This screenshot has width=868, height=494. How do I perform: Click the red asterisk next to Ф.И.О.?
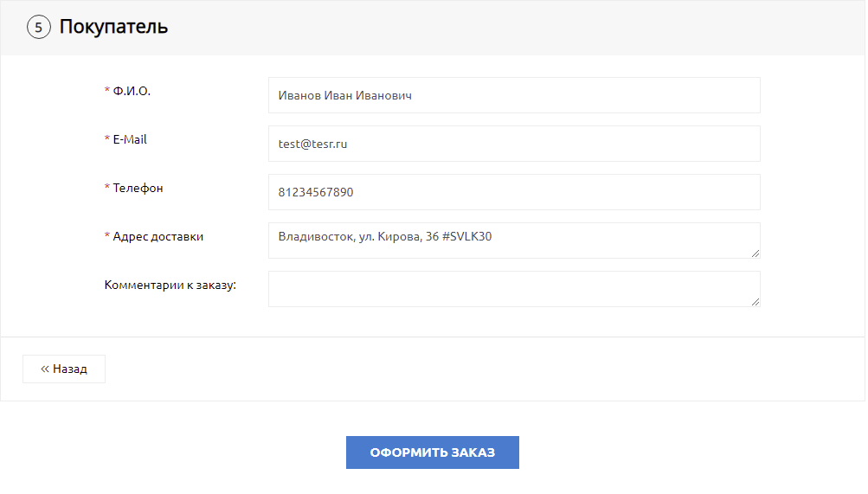[107, 92]
